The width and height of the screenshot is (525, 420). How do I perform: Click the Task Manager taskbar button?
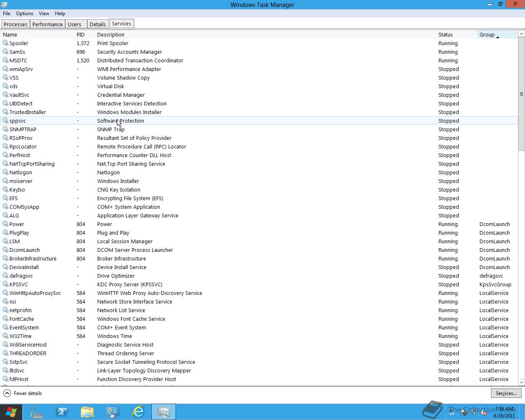pos(164,412)
